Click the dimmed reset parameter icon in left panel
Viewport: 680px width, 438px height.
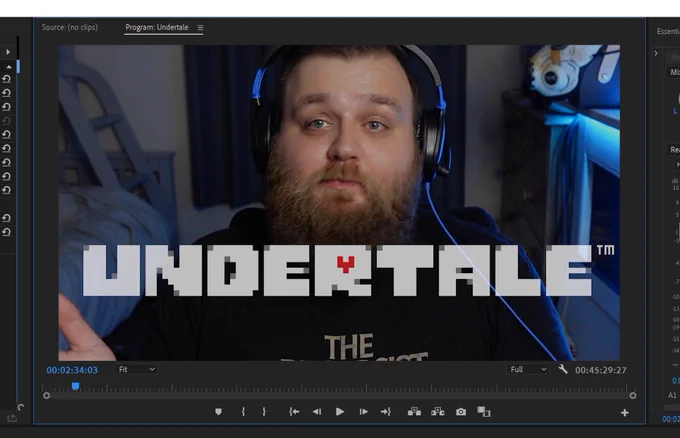coord(7,121)
